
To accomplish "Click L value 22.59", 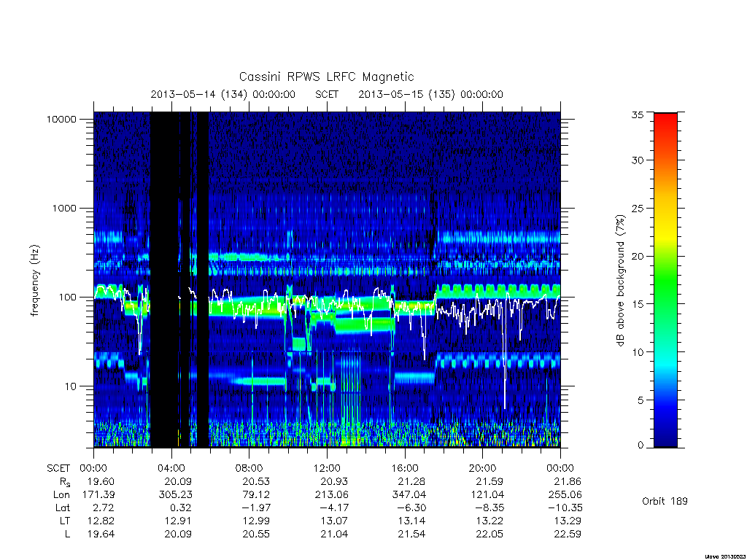I will [x=568, y=534].
